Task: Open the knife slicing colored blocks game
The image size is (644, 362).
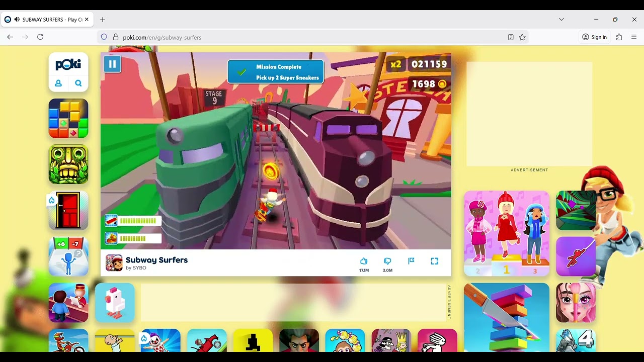Action: click(x=507, y=318)
